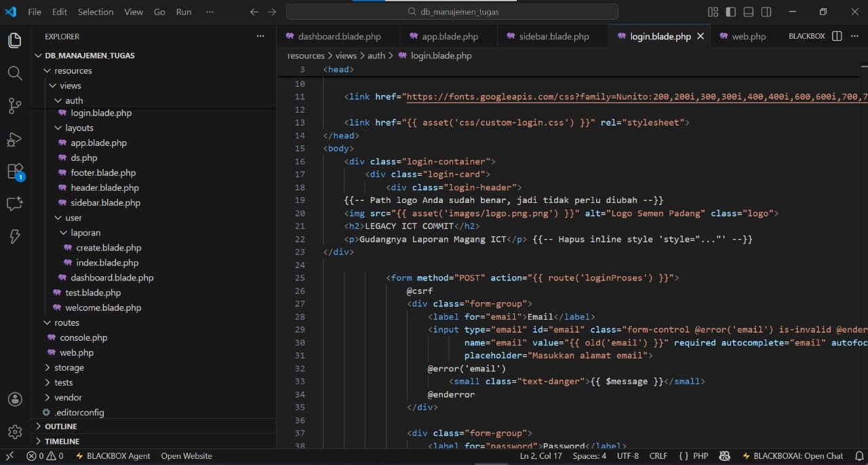Toggle the secondary side bar layout button
The image size is (868, 465).
pos(766,12)
